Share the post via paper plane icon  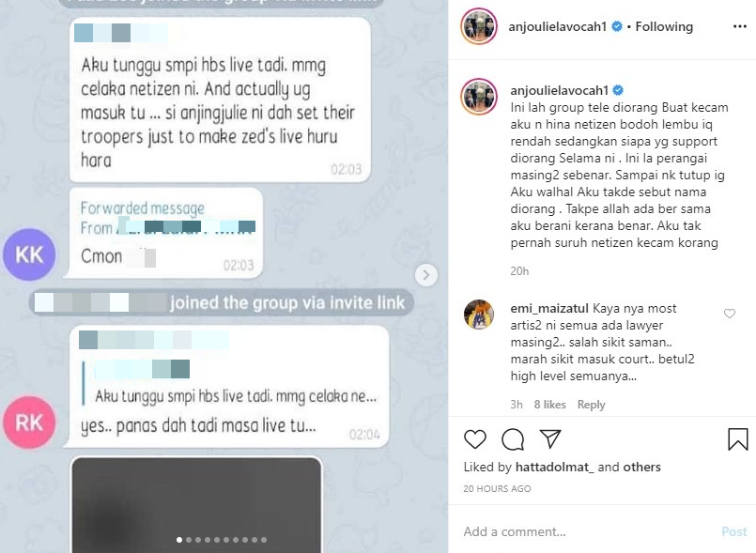[550, 438]
